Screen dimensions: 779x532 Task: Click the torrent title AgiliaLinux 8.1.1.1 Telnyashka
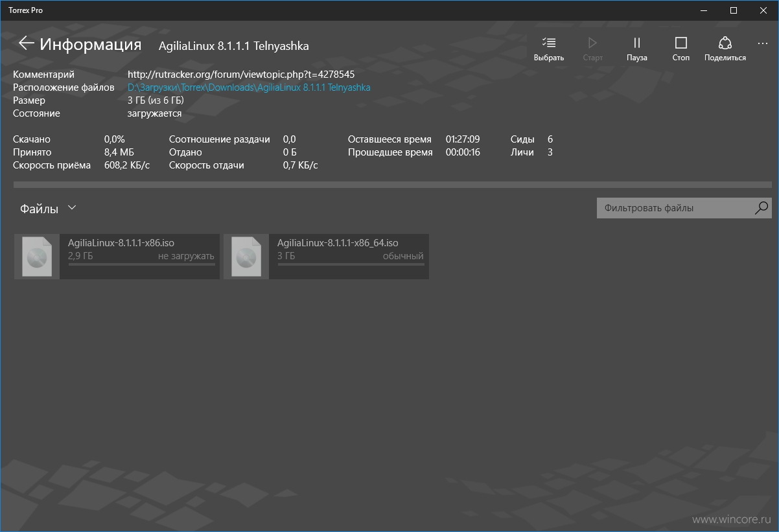point(234,46)
